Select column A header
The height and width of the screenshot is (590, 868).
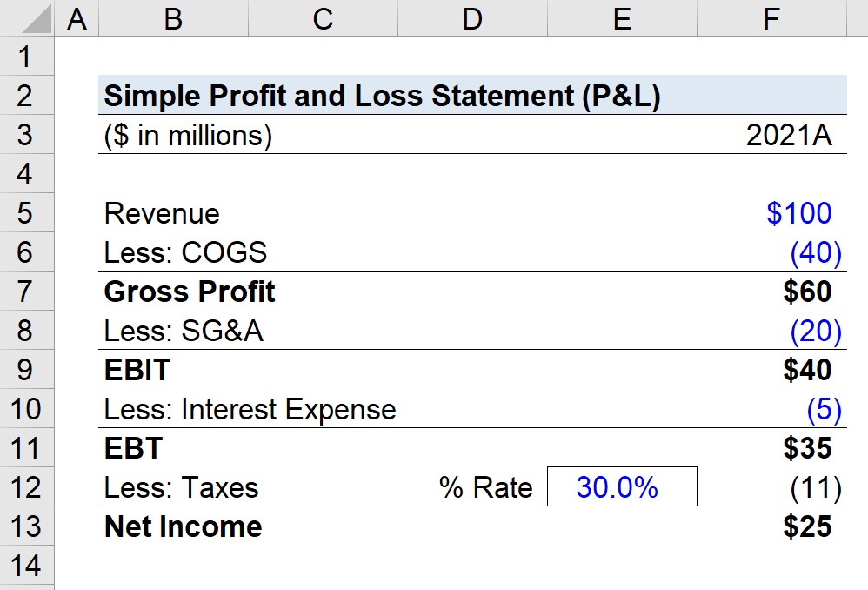click(x=77, y=18)
